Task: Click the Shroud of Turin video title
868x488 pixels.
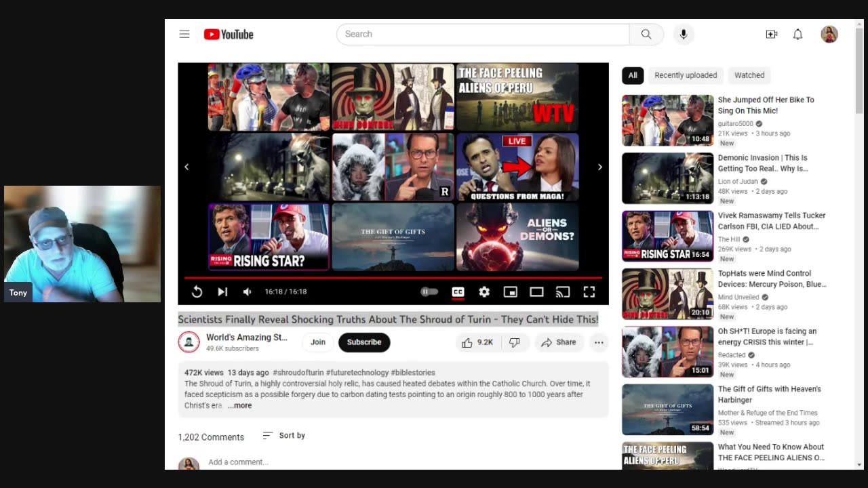Action: coord(388,319)
